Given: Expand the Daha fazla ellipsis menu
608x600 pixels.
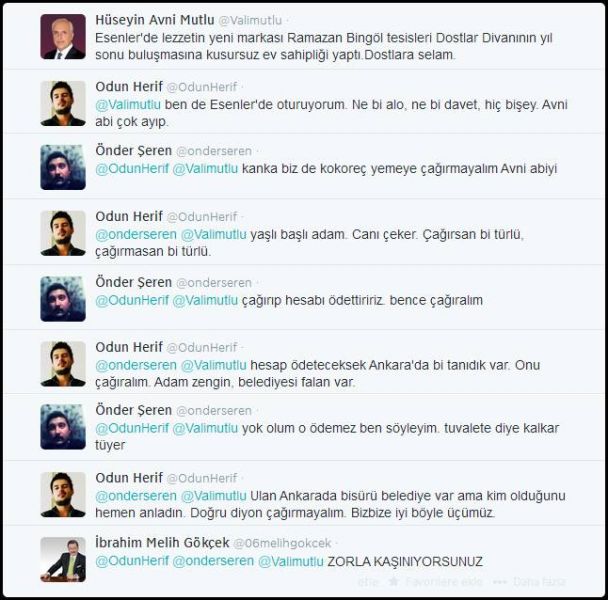Looking at the screenshot, I should tap(500, 581).
